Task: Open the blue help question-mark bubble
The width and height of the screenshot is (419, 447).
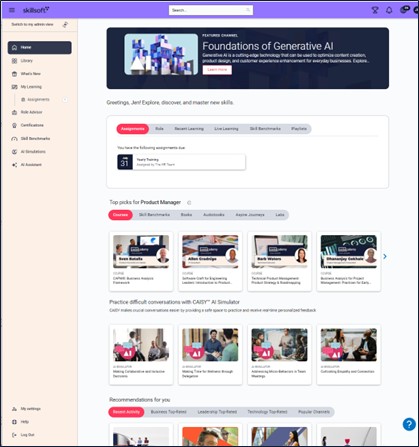Action: (409, 424)
